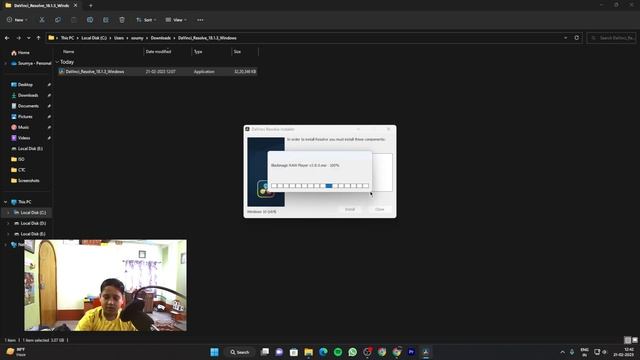Screen dimensions: 640x360
Task: Collapse the Today file group
Action: click(x=57, y=62)
